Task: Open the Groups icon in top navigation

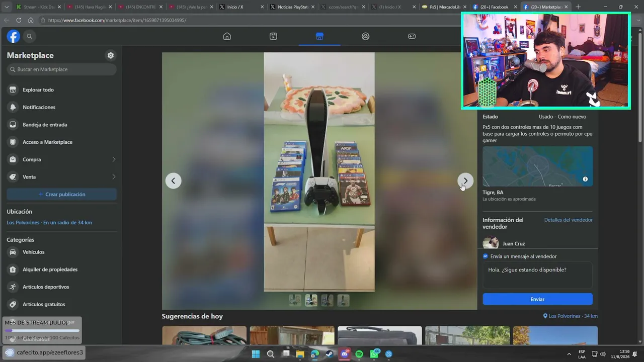Action: 366,36
